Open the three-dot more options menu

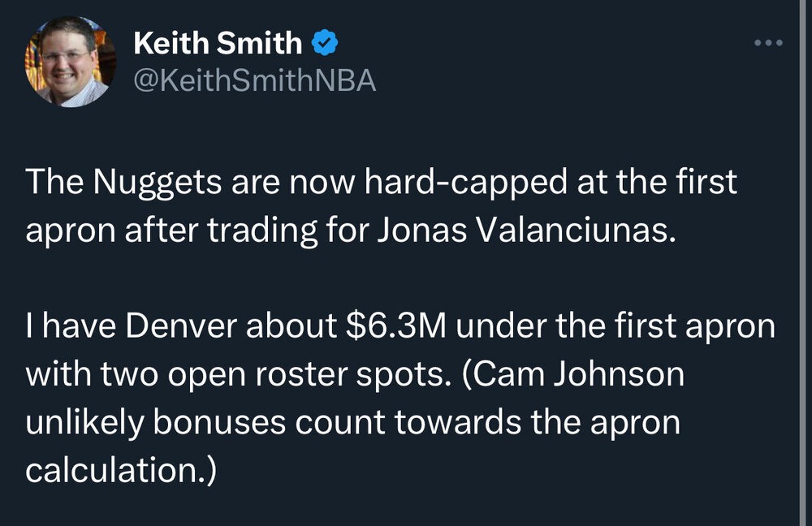[767, 42]
